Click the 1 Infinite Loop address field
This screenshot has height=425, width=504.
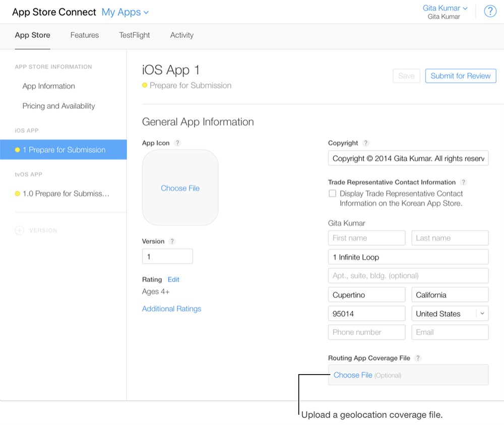click(x=408, y=257)
